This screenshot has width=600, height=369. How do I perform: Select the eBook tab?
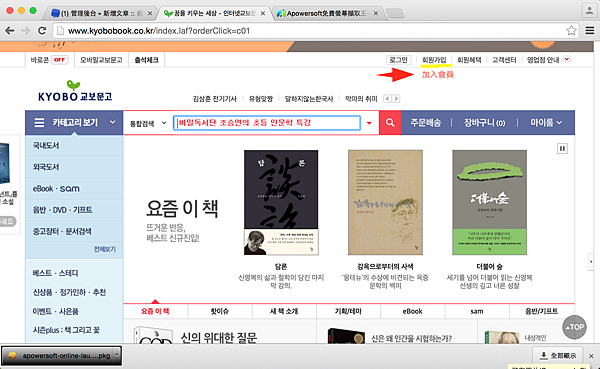coord(412,311)
